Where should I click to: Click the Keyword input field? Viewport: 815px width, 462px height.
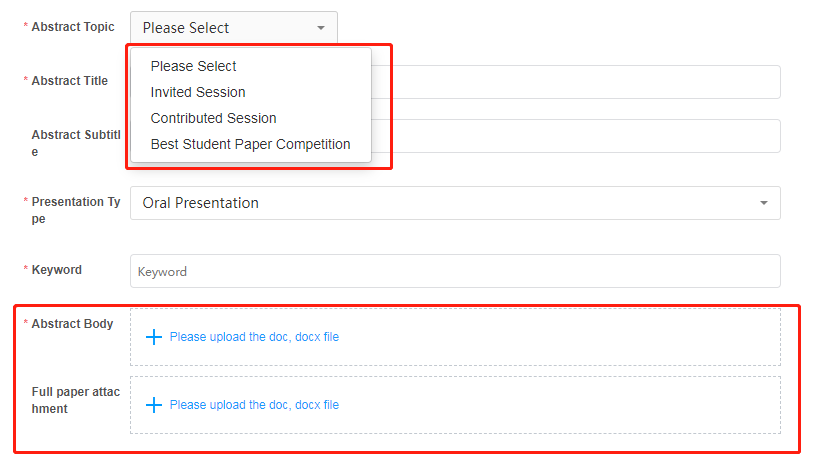(455, 271)
